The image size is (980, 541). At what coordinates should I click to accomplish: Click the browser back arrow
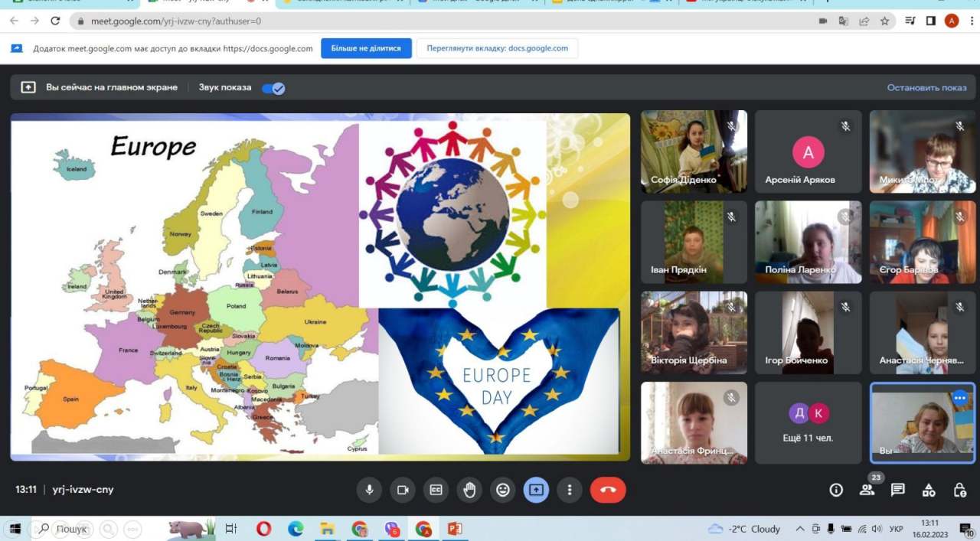(14, 21)
